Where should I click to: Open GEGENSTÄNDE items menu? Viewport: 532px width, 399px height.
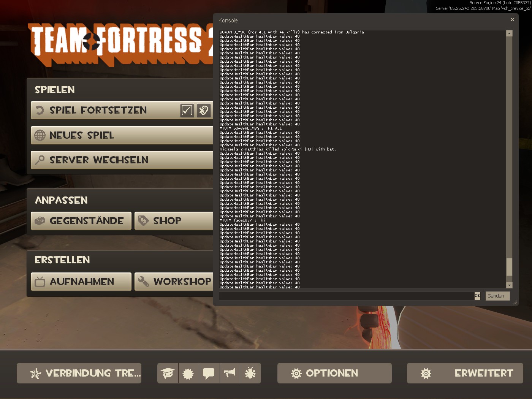click(81, 221)
